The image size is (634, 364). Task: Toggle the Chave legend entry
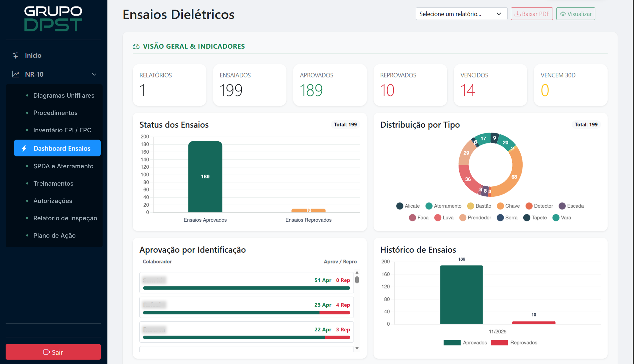[x=508, y=206]
